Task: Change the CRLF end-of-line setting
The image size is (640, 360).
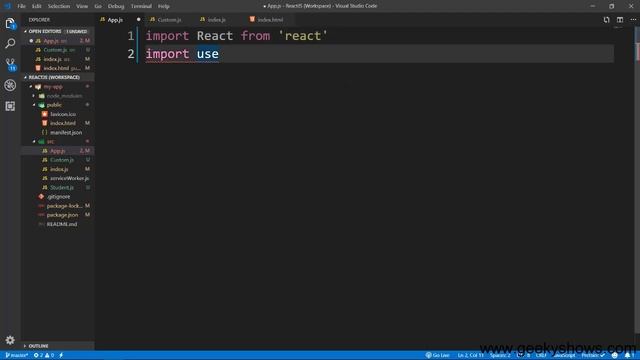Action: click(541, 356)
